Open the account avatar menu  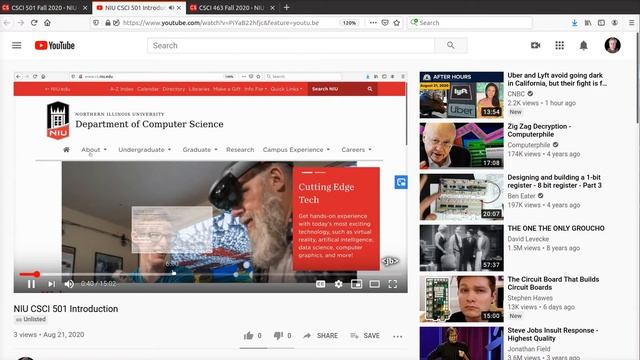612,45
